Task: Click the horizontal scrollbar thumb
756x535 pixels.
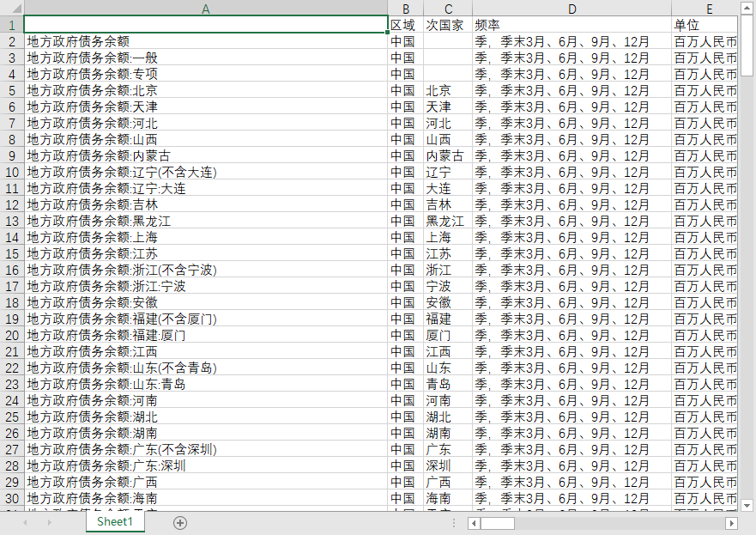Action: [x=498, y=523]
